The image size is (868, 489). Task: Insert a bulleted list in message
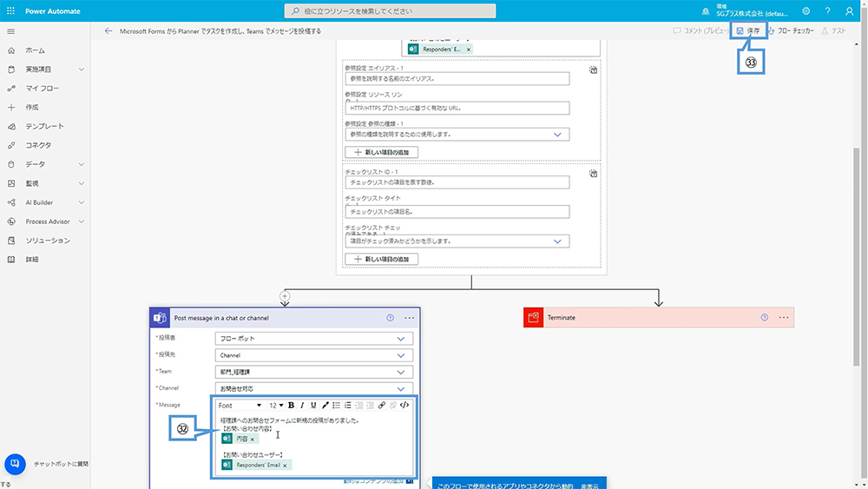pyautogui.click(x=337, y=406)
